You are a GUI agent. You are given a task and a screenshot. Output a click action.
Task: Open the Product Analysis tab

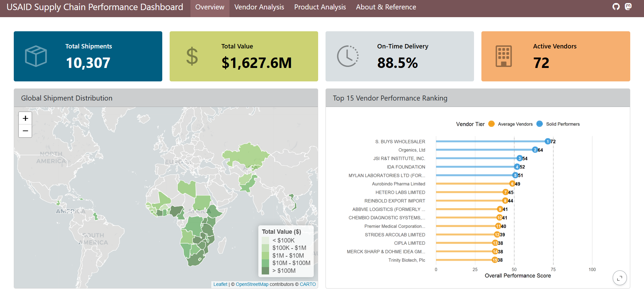click(x=320, y=7)
